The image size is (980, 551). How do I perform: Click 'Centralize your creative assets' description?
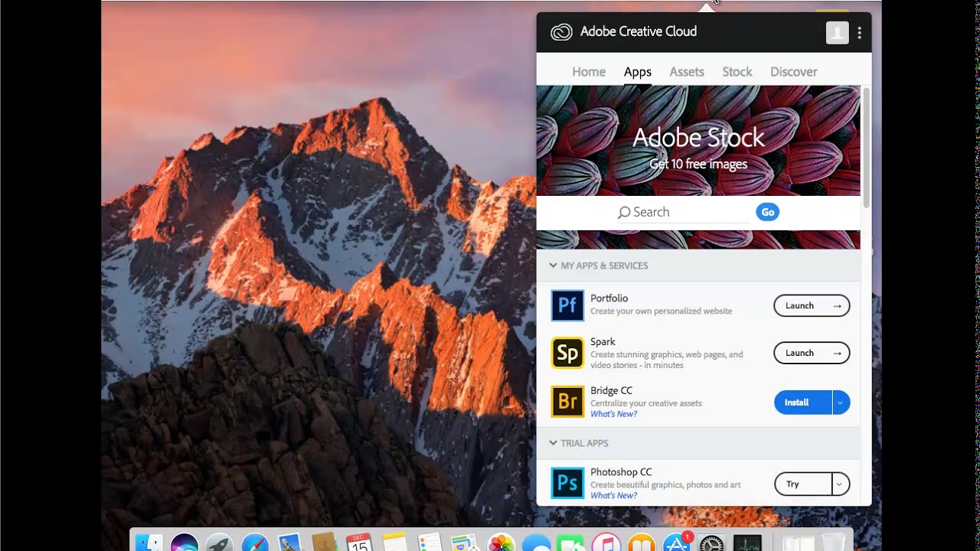point(646,403)
